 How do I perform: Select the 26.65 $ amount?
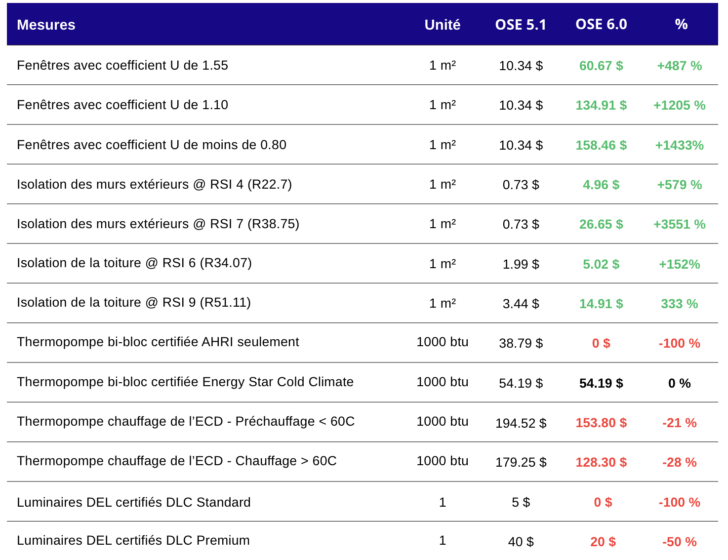click(x=601, y=224)
